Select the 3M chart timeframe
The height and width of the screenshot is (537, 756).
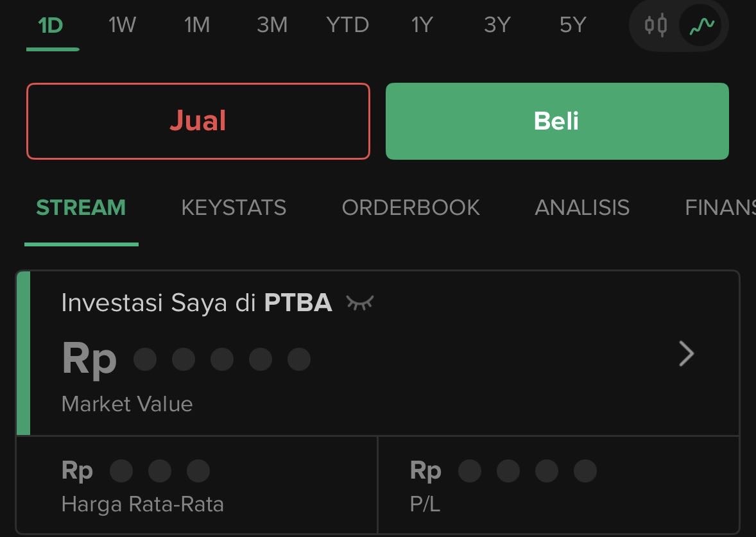coord(272,26)
